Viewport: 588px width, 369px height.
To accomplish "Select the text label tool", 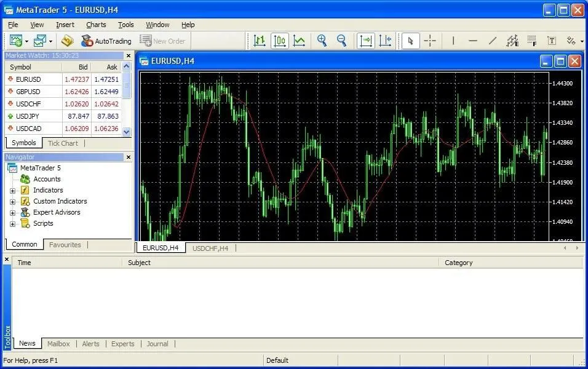I will point(552,41).
